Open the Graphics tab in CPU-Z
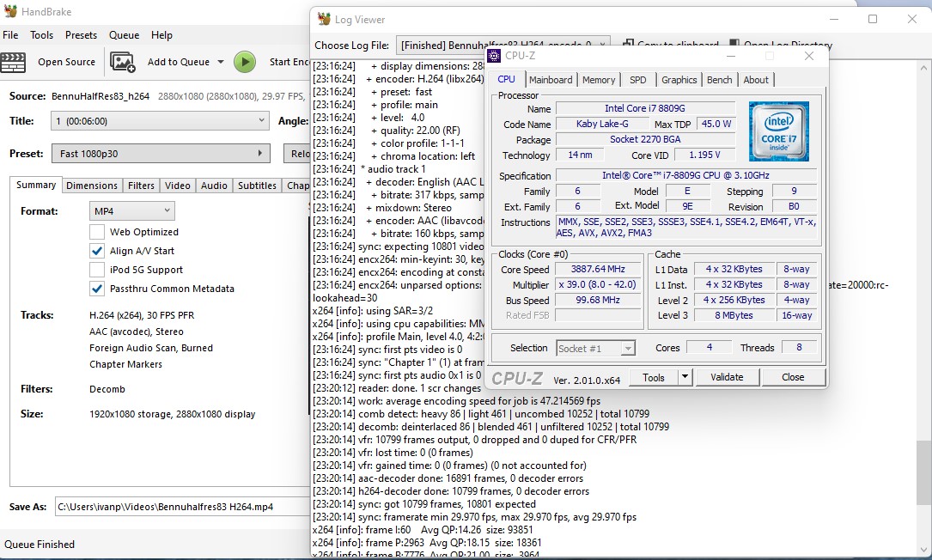The width and height of the screenshot is (932, 560). tap(679, 80)
